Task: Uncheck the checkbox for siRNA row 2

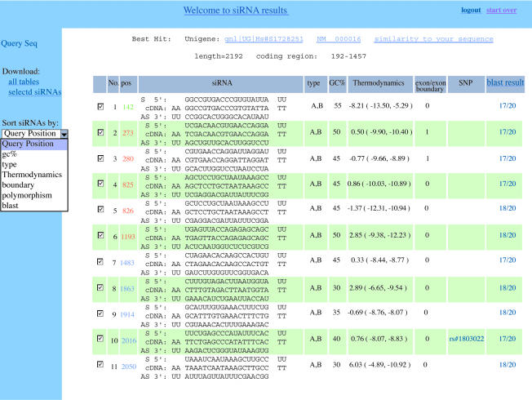Action: tap(100, 132)
